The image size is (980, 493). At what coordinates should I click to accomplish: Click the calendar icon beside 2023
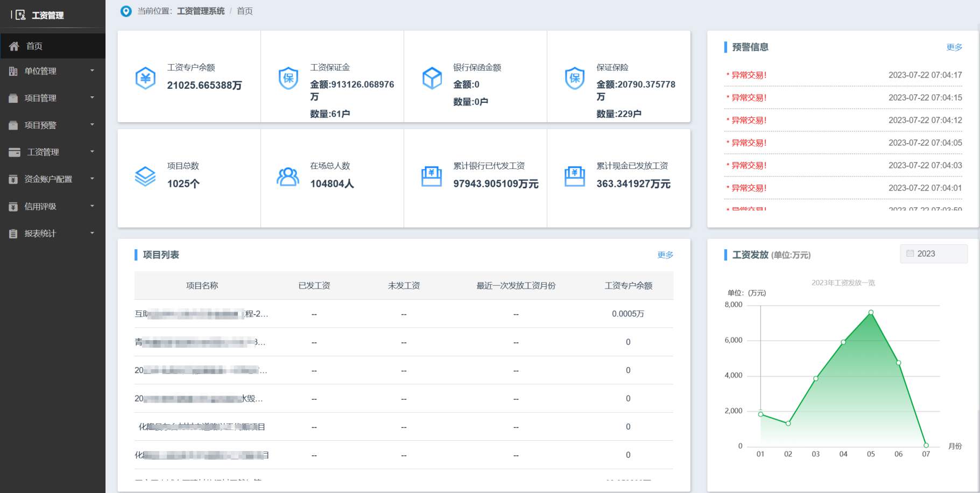910,253
